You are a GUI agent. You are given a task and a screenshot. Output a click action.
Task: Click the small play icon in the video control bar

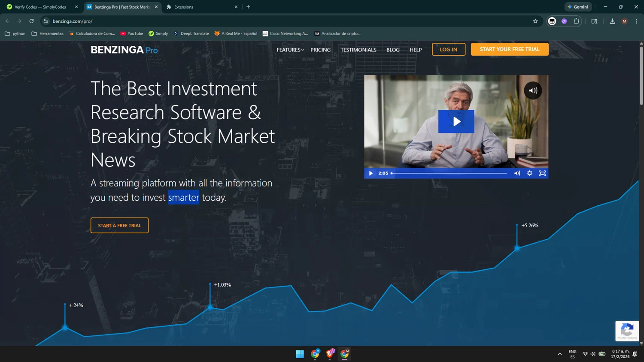pyautogui.click(x=371, y=173)
